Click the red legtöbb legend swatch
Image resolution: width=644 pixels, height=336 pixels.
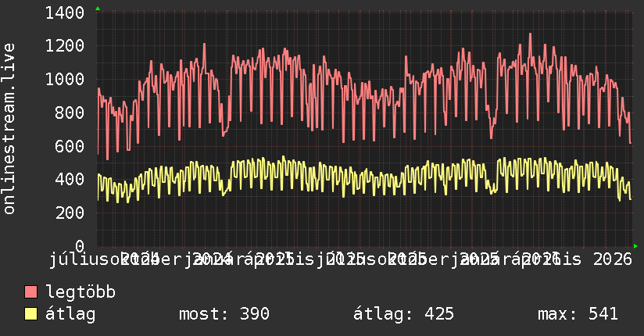(x=30, y=291)
